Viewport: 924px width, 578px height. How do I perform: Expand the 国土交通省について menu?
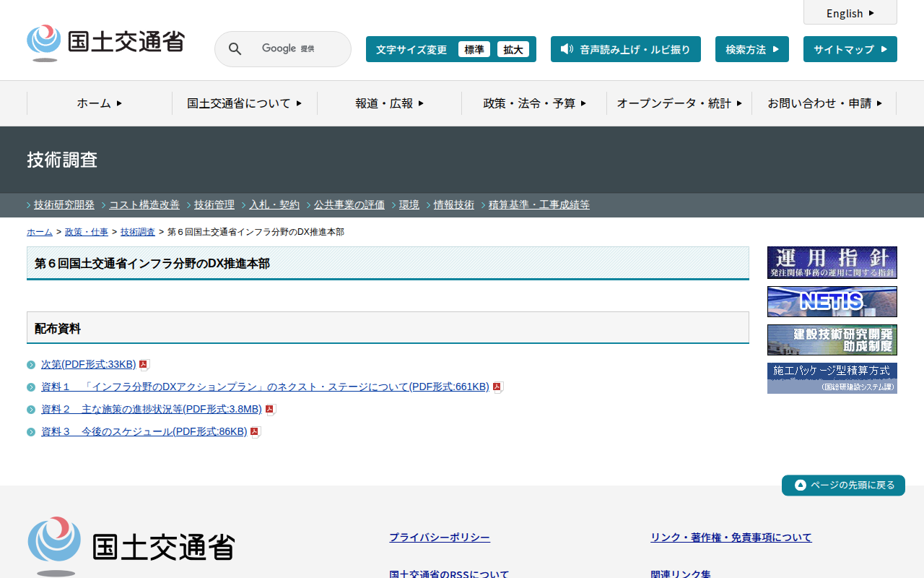244,103
